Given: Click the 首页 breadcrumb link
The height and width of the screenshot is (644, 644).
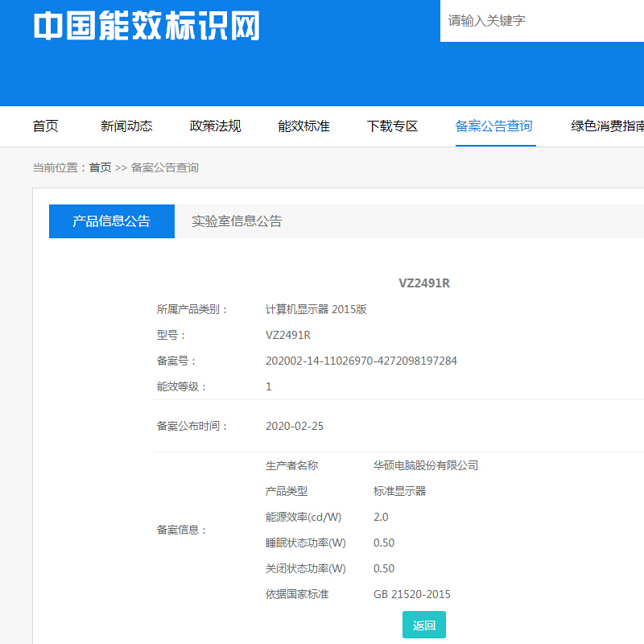Looking at the screenshot, I should (x=100, y=167).
